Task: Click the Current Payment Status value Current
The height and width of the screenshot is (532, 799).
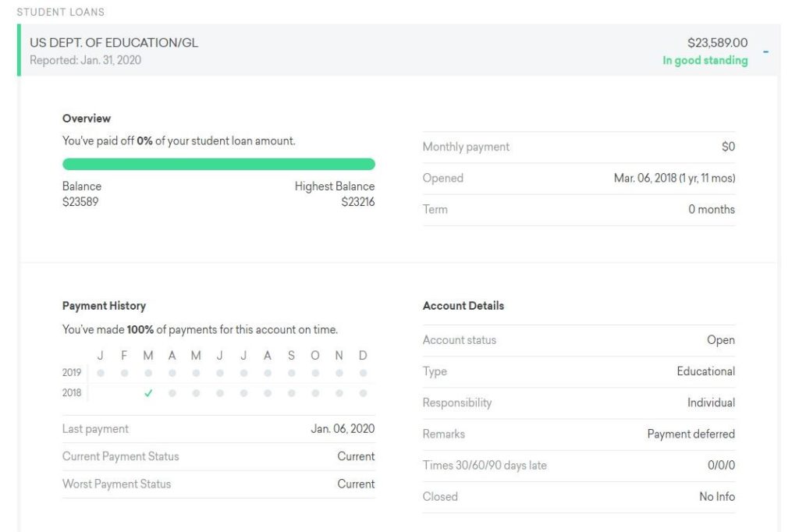Action: pyautogui.click(x=356, y=456)
